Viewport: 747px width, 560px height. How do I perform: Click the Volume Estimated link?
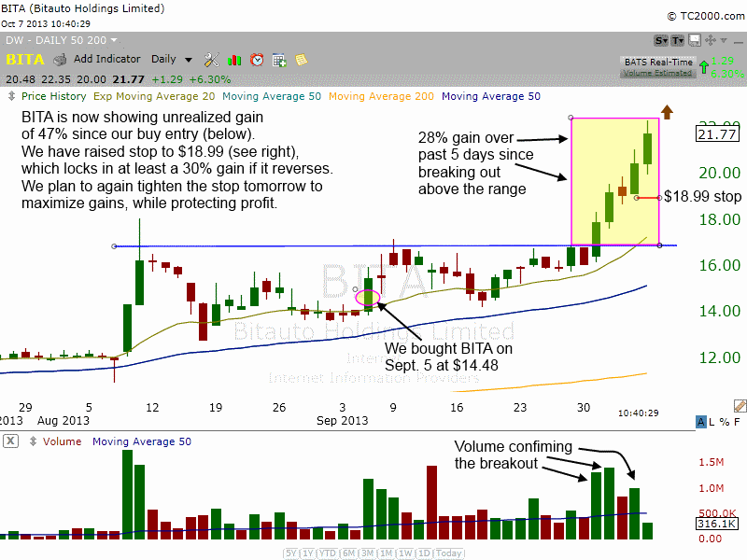[657, 73]
